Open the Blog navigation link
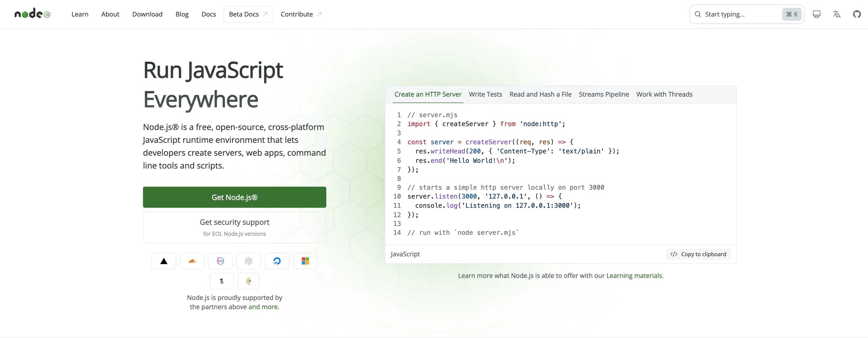868x338 pixels. [x=182, y=14]
